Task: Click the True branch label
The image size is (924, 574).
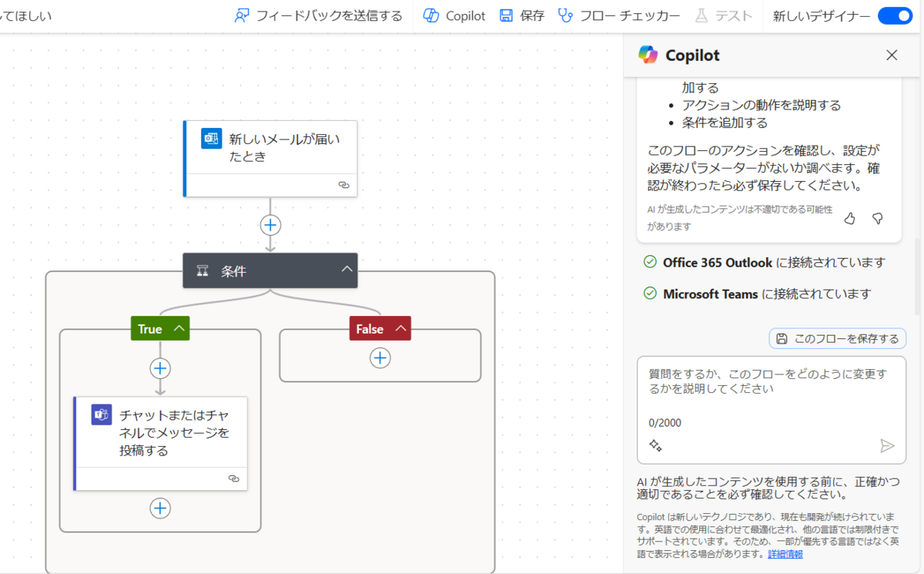Action: pyautogui.click(x=150, y=329)
